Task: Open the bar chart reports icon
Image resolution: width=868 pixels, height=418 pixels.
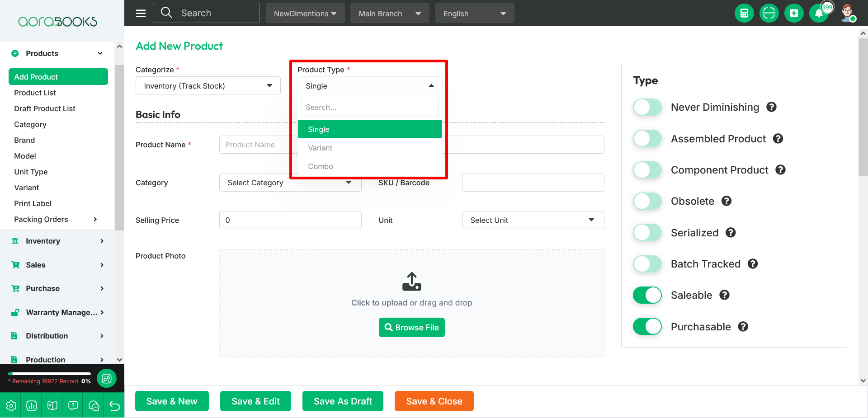Action: tap(32, 406)
